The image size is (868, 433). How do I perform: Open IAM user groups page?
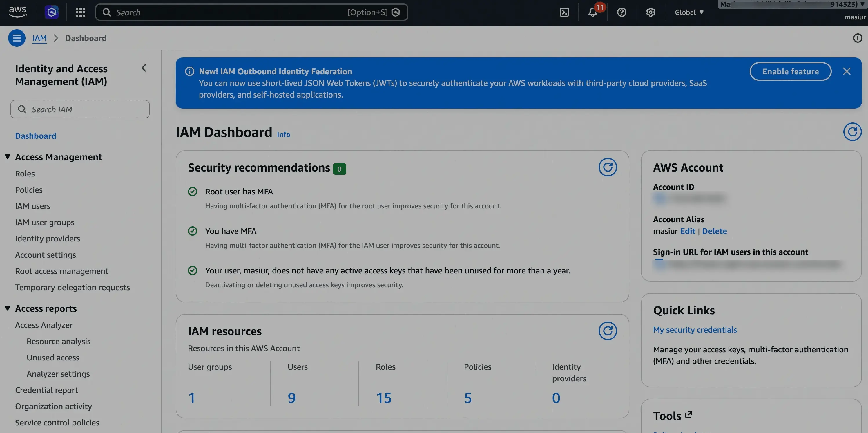[x=45, y=222]
